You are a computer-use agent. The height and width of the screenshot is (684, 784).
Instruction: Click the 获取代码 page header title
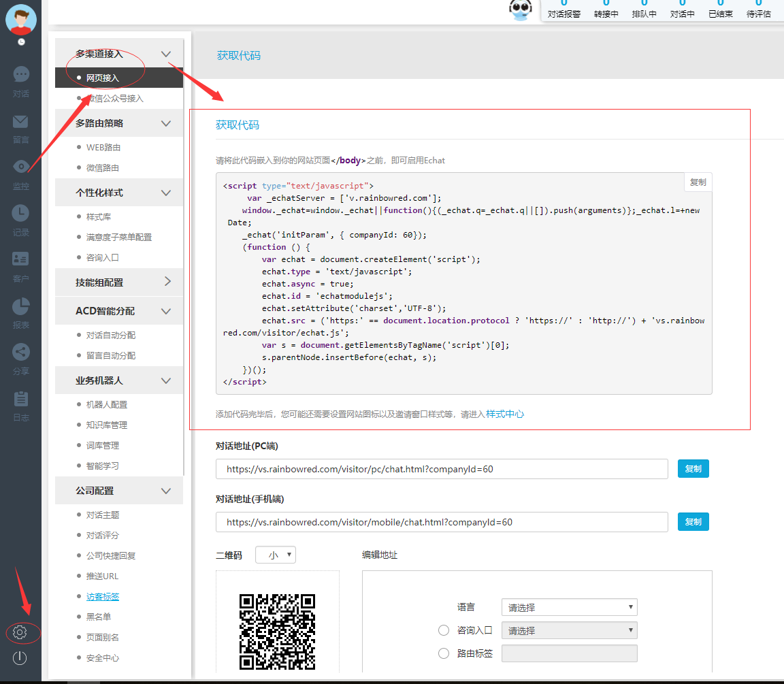tap(238, 56)
